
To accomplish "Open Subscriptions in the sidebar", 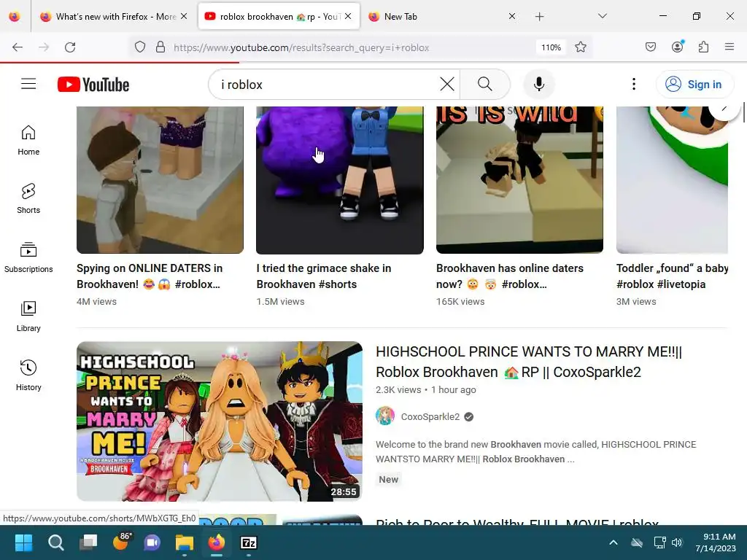I will point(28,257).
